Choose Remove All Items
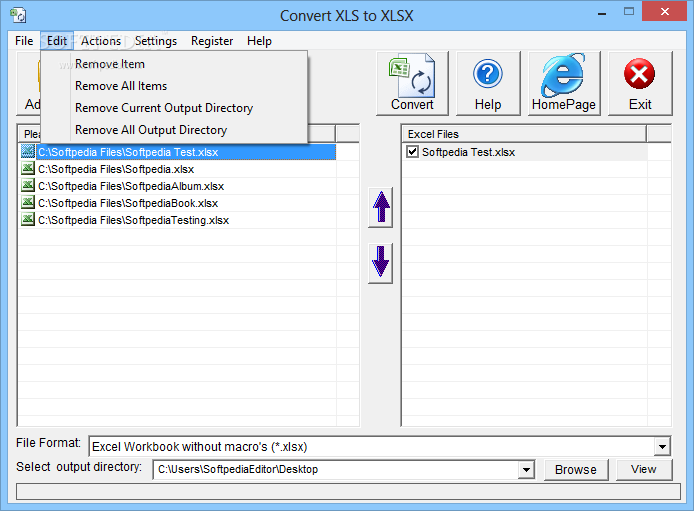 click(x=174, y=86)
